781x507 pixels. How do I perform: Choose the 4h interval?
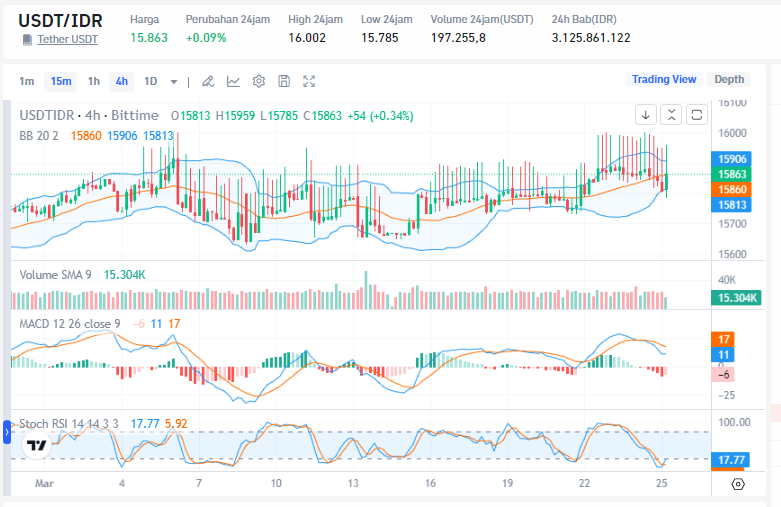pyautogui.click(x=122, y=81)
